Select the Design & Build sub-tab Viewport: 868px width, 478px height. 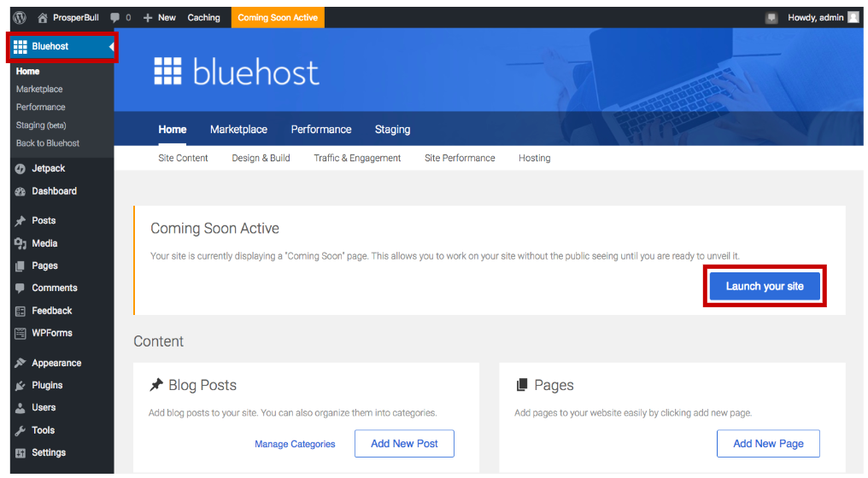(261, 158)
